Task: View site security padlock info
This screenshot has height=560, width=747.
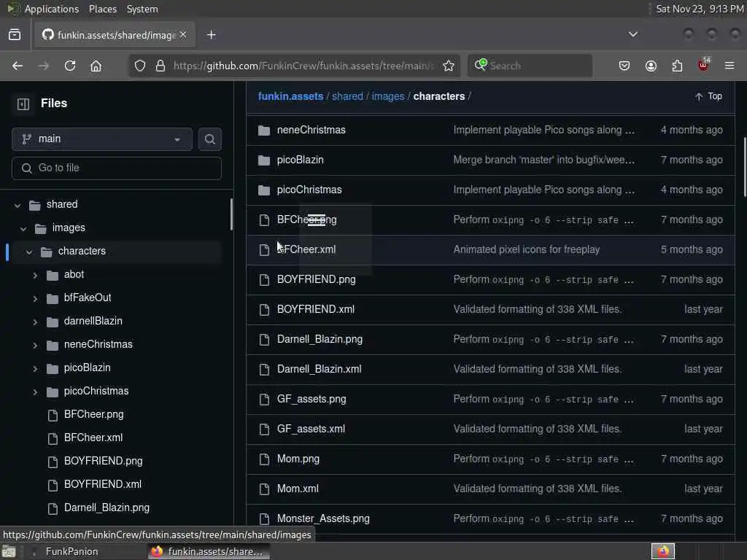Action: (160, 66)
